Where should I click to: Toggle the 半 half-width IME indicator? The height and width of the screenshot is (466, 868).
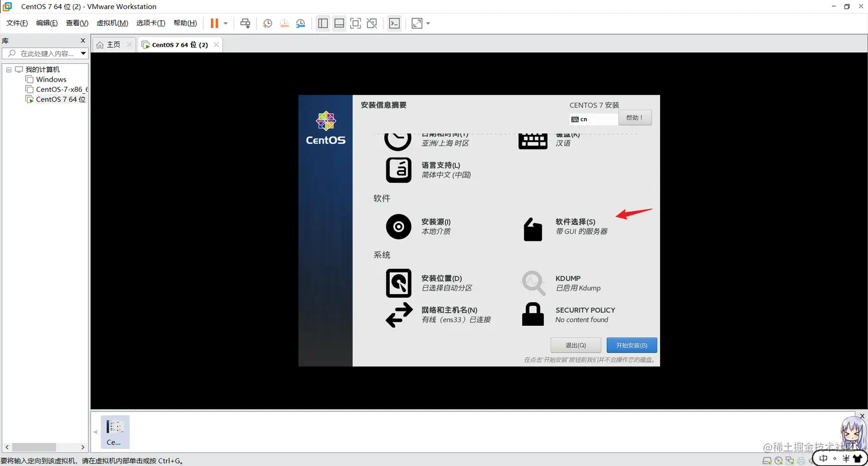tap(846, 459)
